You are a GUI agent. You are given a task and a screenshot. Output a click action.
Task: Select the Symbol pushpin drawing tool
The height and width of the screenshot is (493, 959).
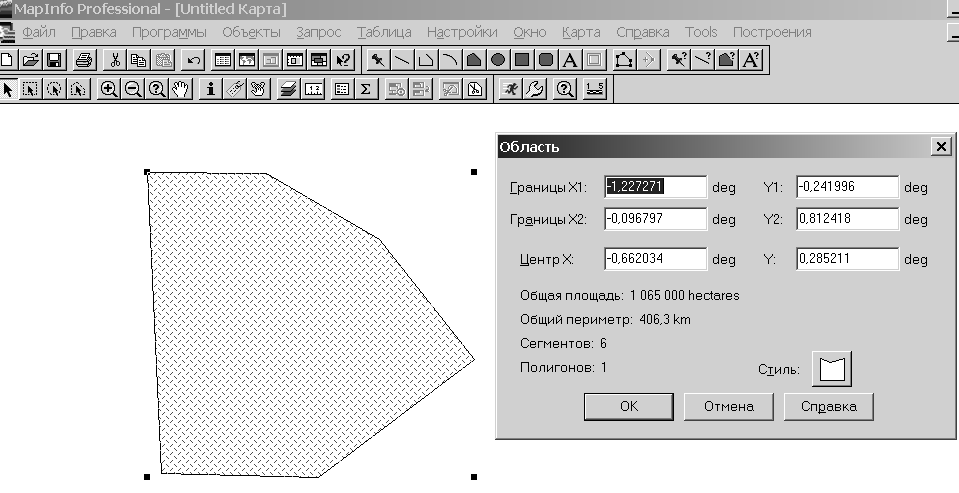(378, 60)
